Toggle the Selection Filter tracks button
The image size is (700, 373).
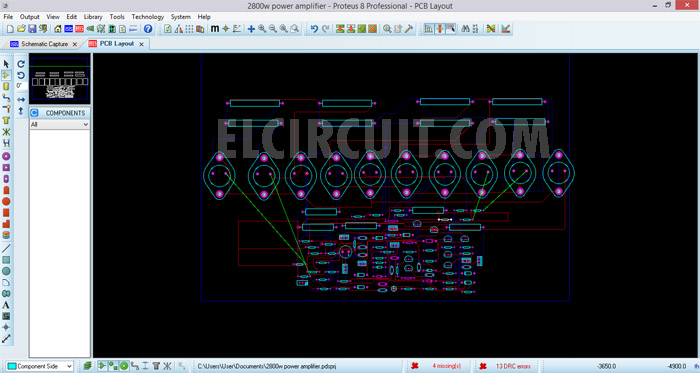[x=135, y=366]
